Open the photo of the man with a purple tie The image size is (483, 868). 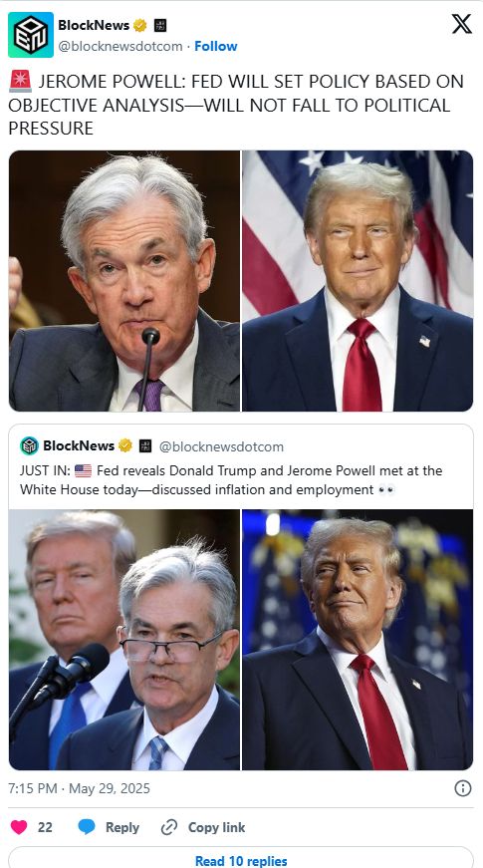(124, 281)
